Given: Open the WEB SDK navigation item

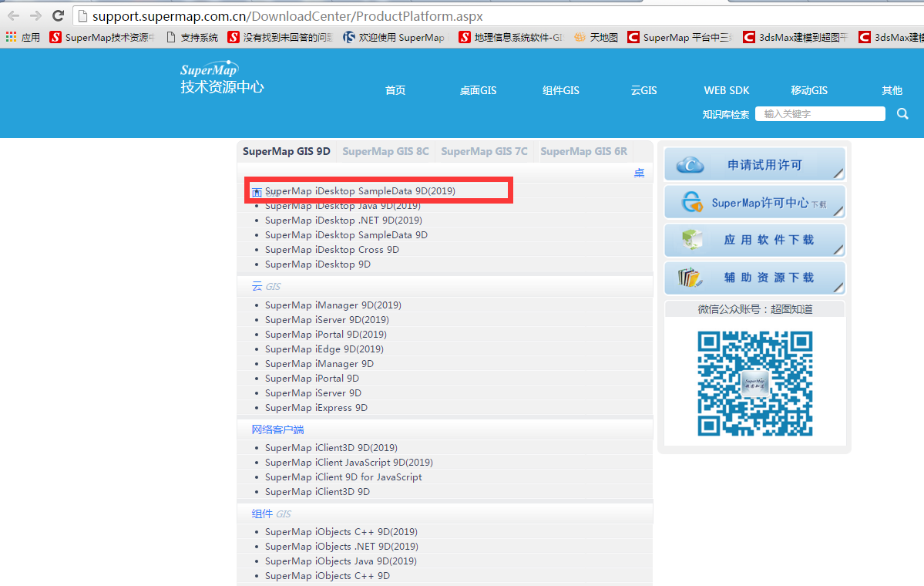Looking at the screenshot, I should pyautogui.click(x=727, y=90).
